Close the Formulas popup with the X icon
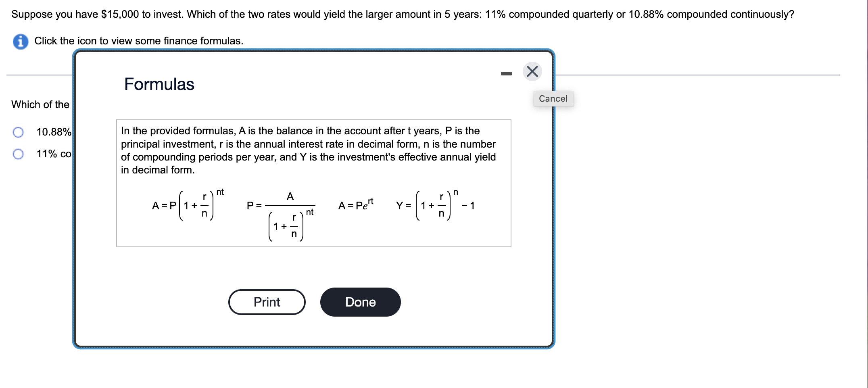The image size is (868, 388). [x=532, y=72]
